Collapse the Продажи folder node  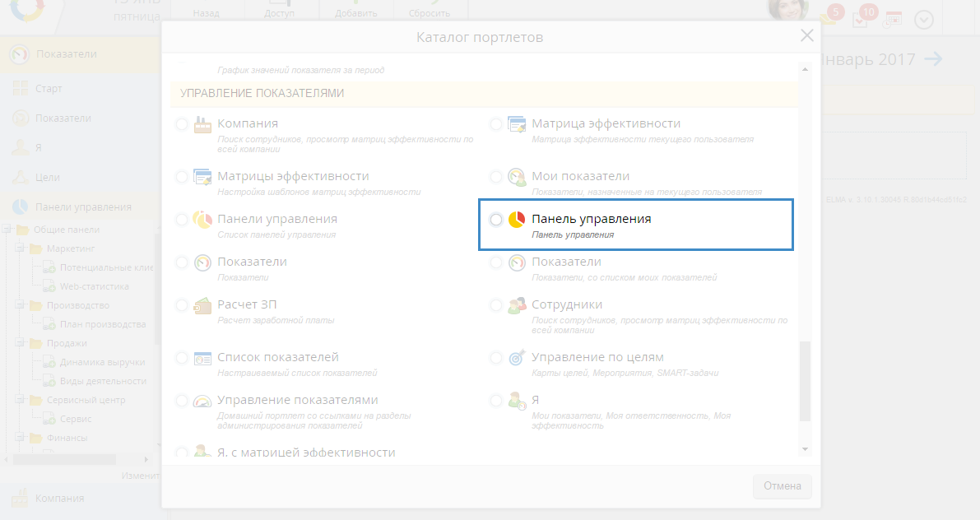point(19,343)
